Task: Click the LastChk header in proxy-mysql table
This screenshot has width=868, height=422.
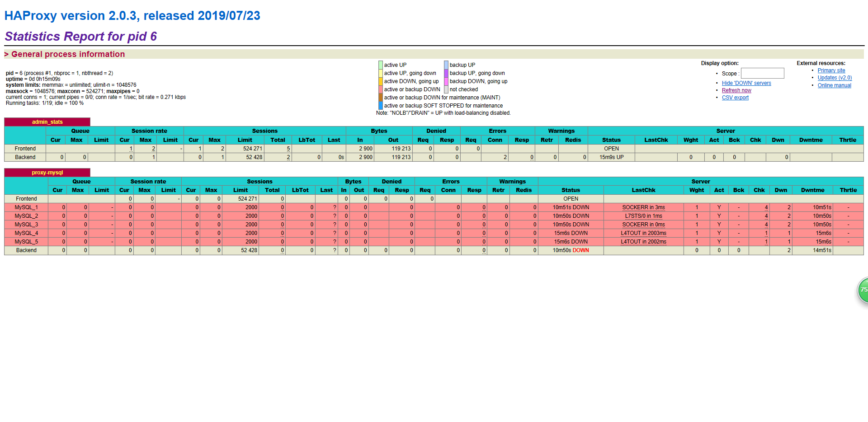Action: [x=643, y=190]
